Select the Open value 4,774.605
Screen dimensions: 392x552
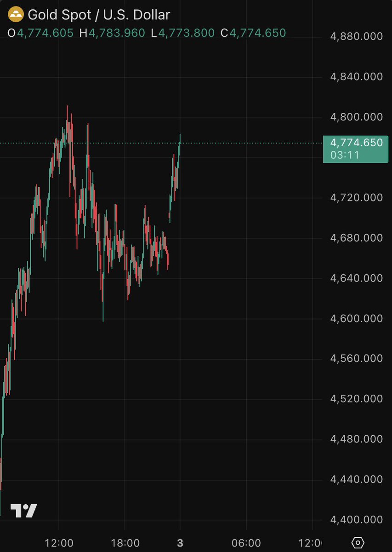45,33
